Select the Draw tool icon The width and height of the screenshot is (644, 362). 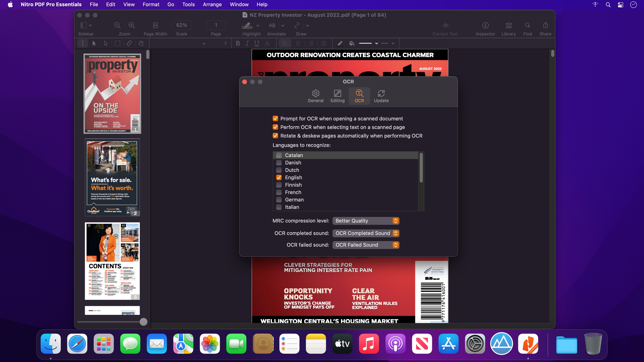tap(297, 25)
